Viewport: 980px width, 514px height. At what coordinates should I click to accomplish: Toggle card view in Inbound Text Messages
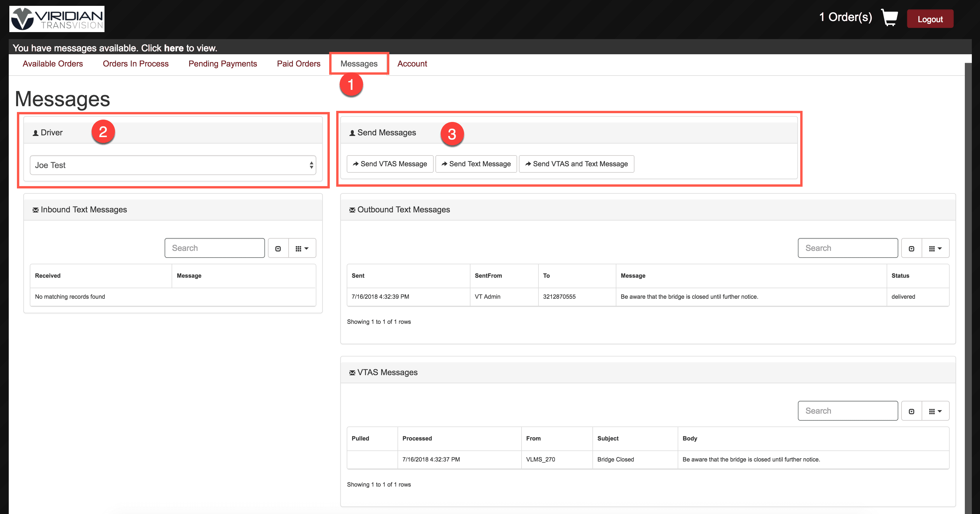(x=278, y=248)
